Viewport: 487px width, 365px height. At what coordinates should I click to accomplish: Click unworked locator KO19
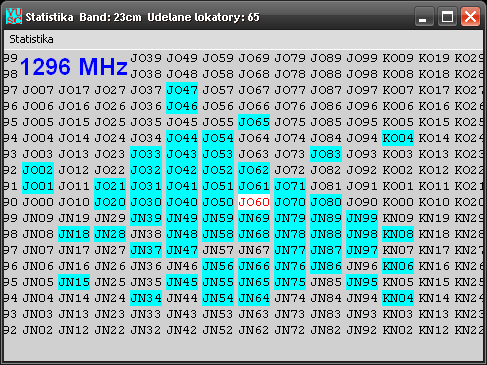434,58
